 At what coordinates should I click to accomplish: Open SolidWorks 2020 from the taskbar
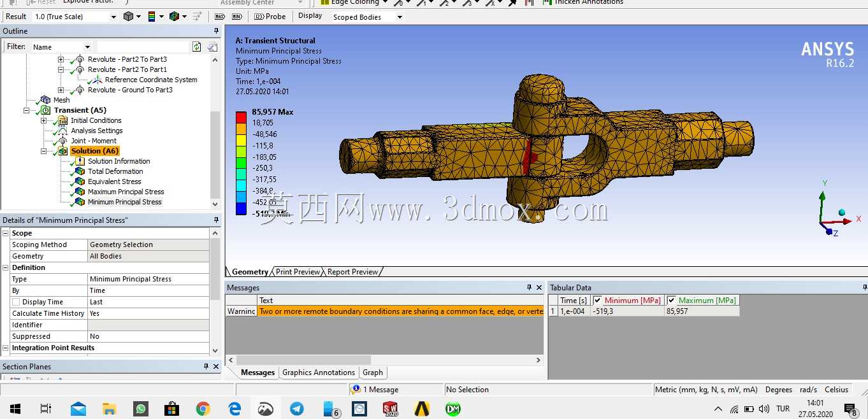tap(391, 409)
